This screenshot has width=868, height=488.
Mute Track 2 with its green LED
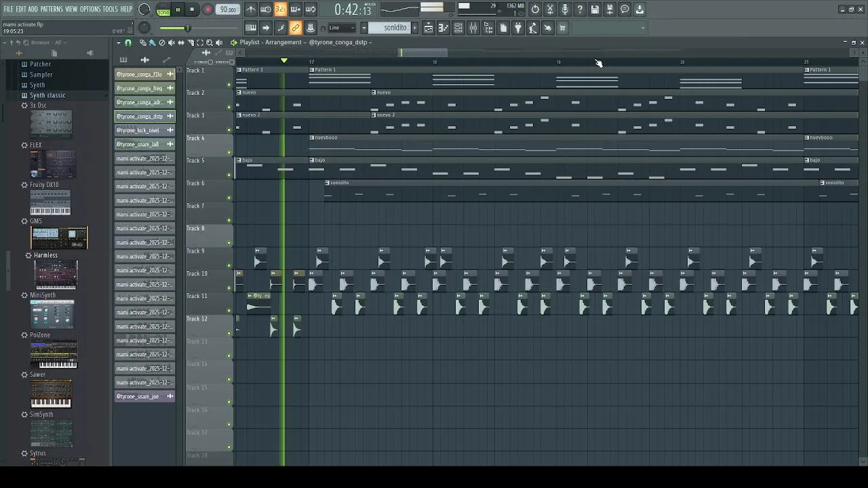point(229,107)
